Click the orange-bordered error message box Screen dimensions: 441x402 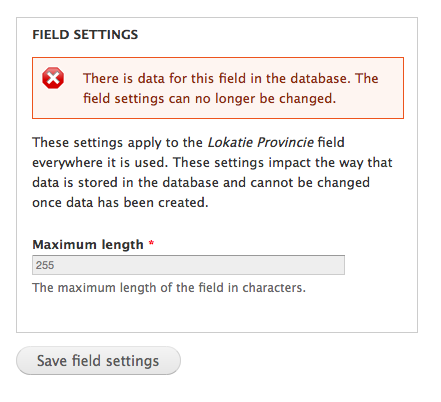tap(218, 88)
